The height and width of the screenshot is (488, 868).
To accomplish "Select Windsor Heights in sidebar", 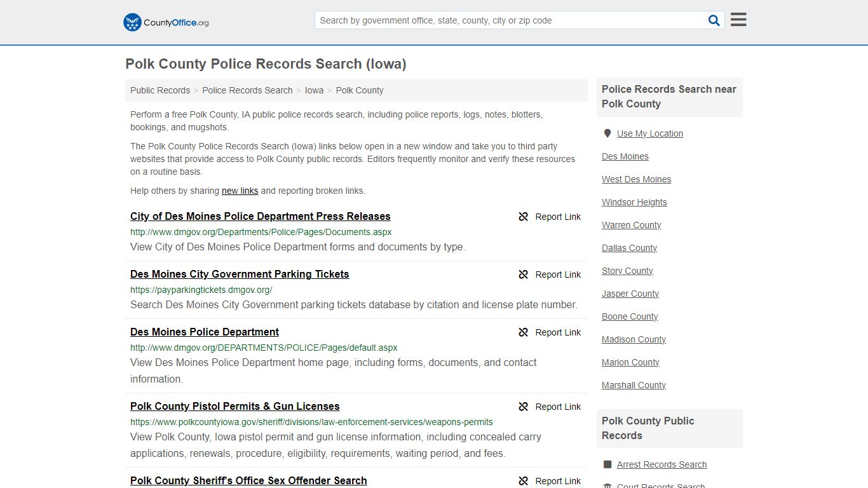I will [634, 202].
